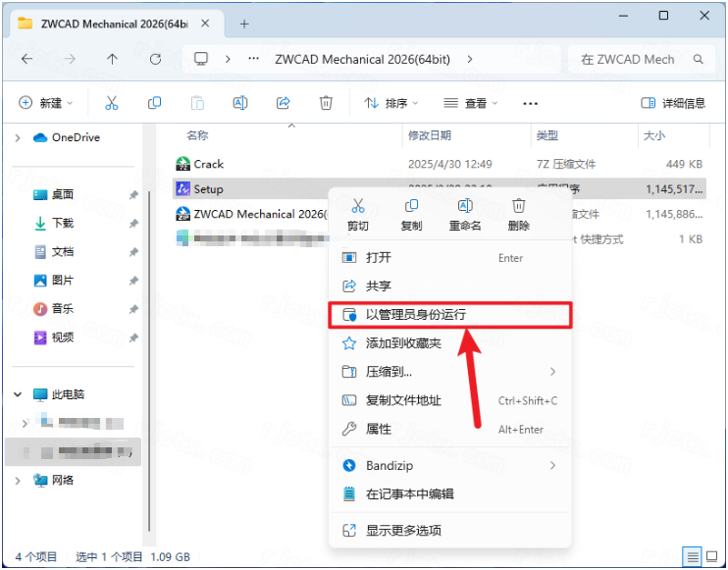Image resolution: width=728 pixels, height=570 pixels.
Task: Open the 属性 properties entry
Action: pyautogui.click(x=379, y=429)
